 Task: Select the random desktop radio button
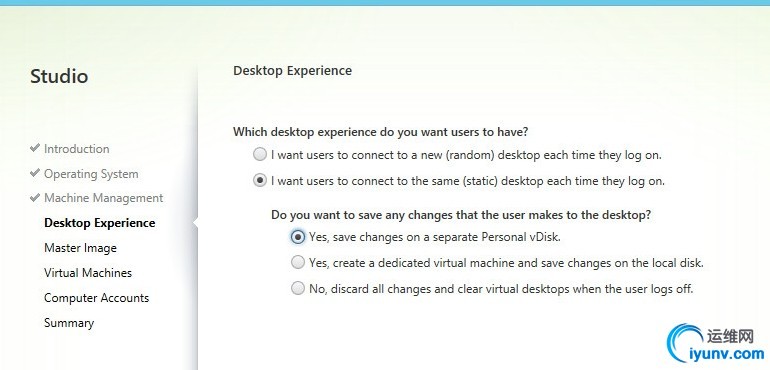coord(260,155)
